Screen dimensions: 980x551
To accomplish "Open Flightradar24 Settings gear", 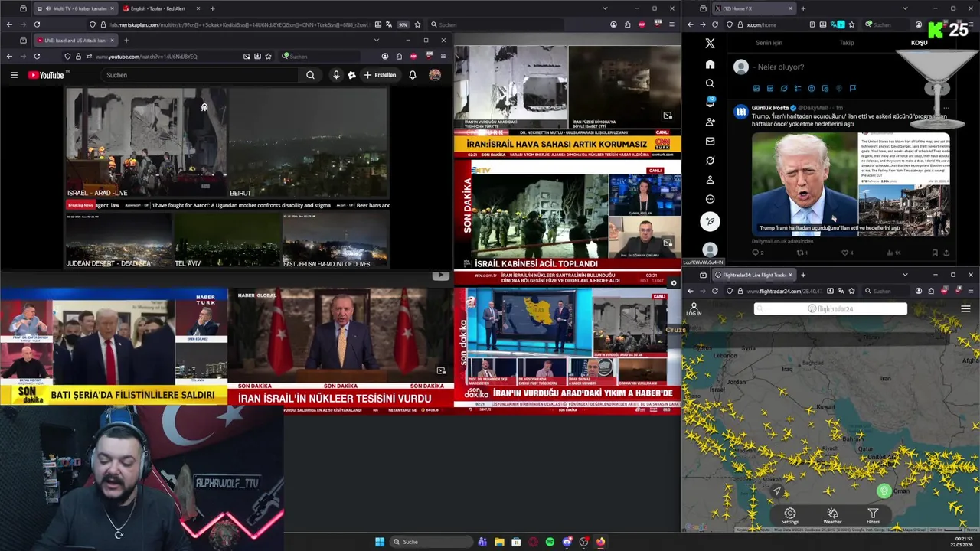I will pos(789,516).
